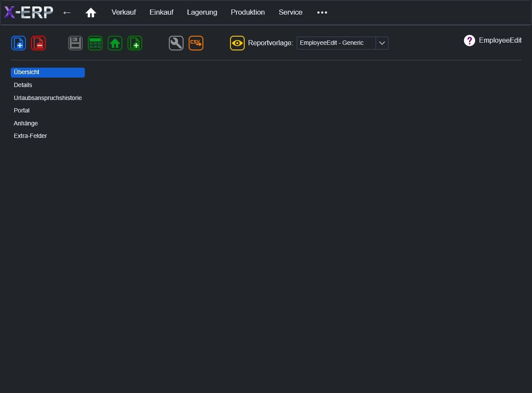
Task: Open the Produktion menu
Action: click(x=248, y=12)
